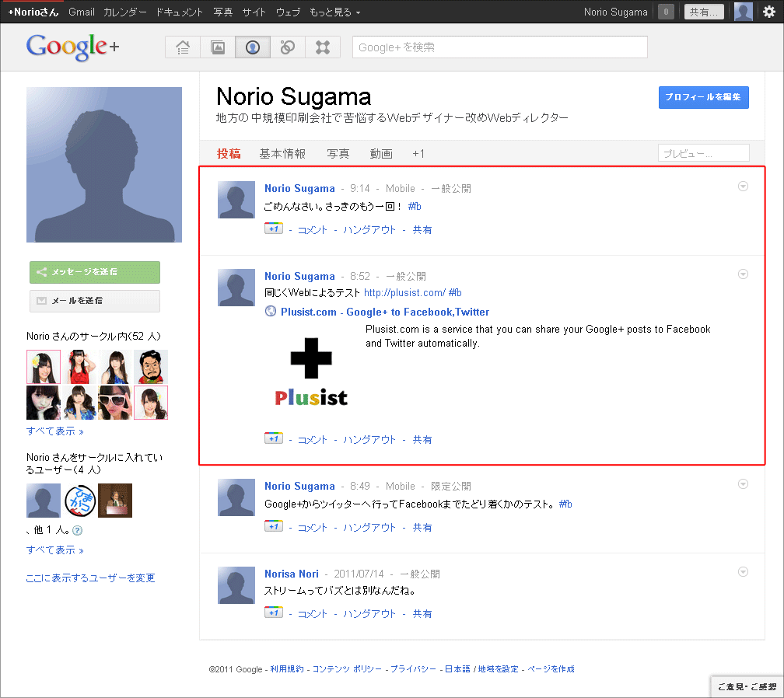Open the ページを作成 footer link

[551, 669]
